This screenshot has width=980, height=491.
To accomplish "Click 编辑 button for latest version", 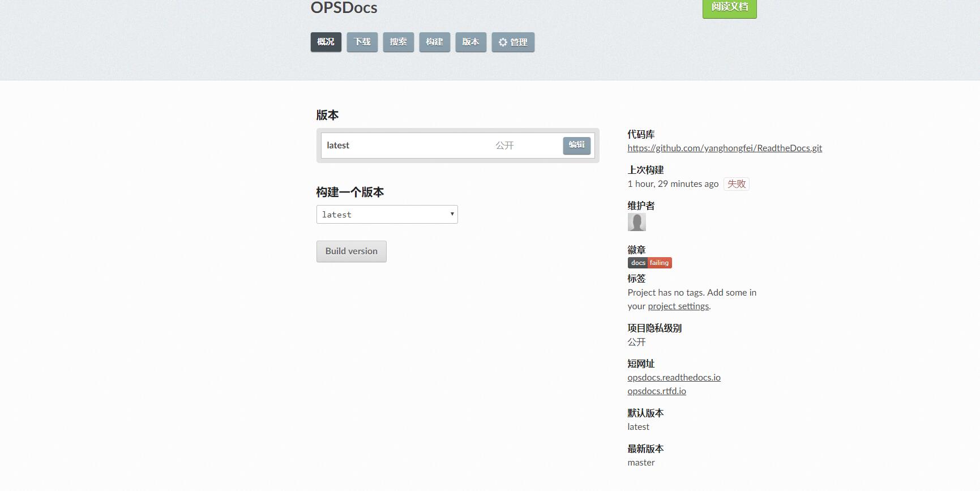I will click(576, 145).
